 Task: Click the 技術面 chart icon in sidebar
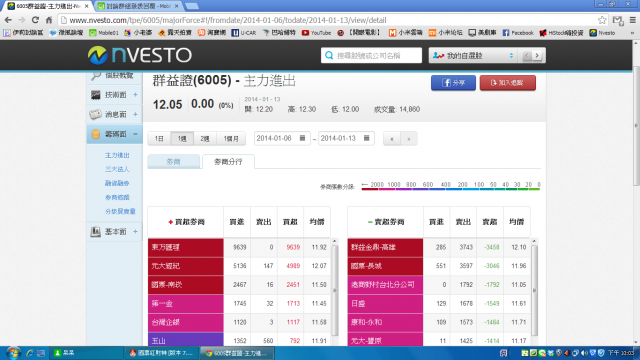pos(96,95)
